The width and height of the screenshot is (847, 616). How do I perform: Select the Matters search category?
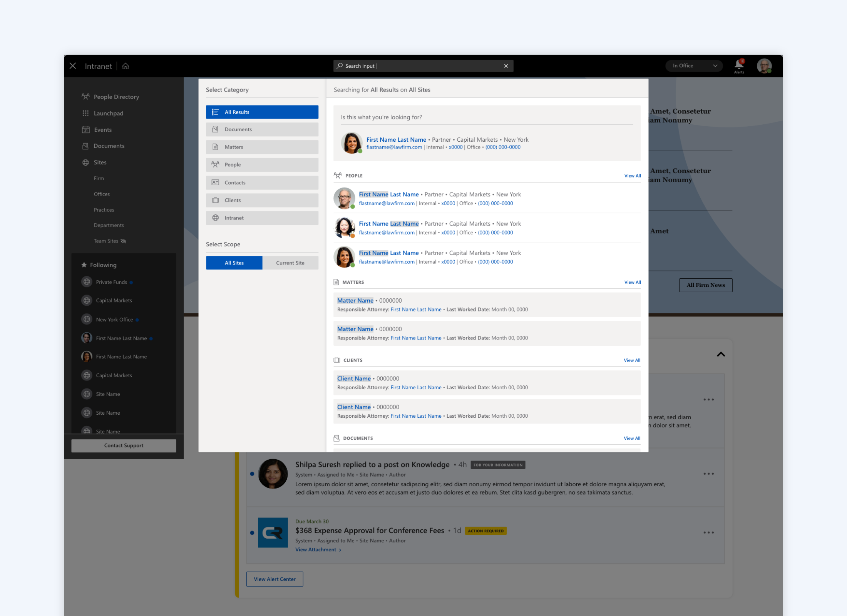pyautogui.click(x=262, y=147)
